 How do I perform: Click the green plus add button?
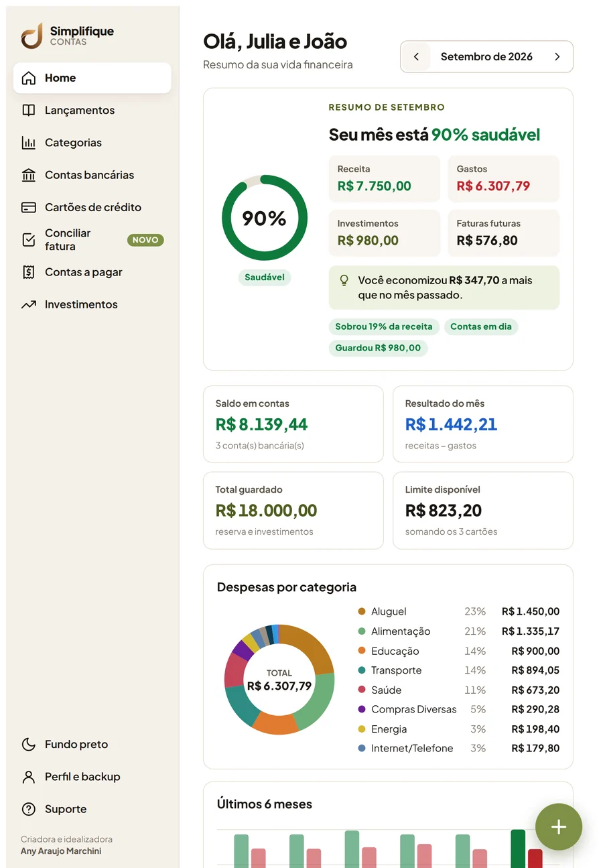(x=559, y=827)
